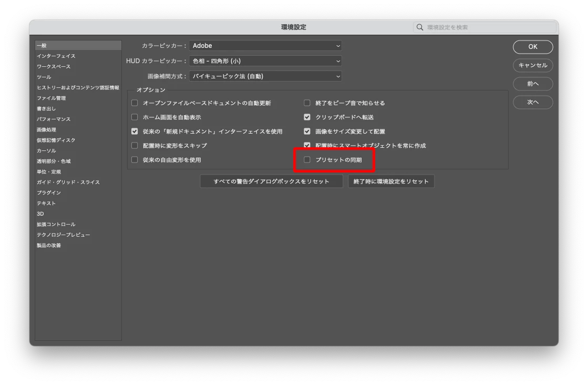Viewport: 588px width, 385px height.
Task: Enable 配置時に変形をスキップ checkbox
Action: click(x=135, y=145)
